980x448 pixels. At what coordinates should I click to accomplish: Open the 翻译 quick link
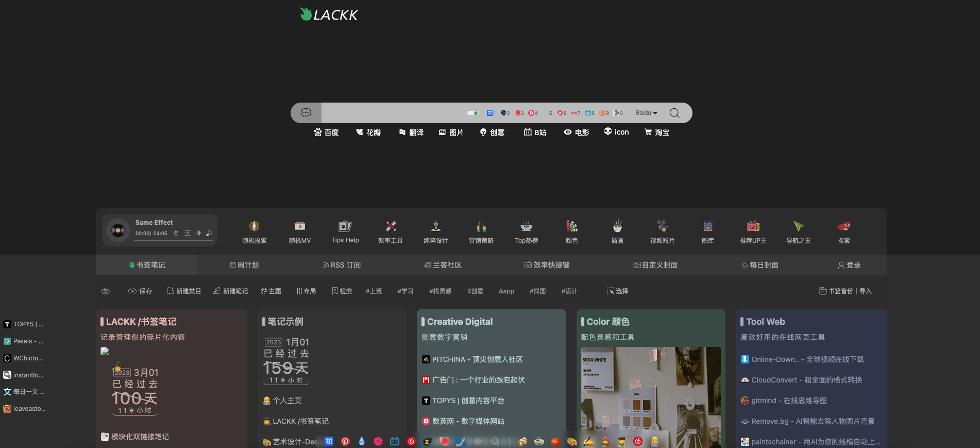(x=411, y=132)
